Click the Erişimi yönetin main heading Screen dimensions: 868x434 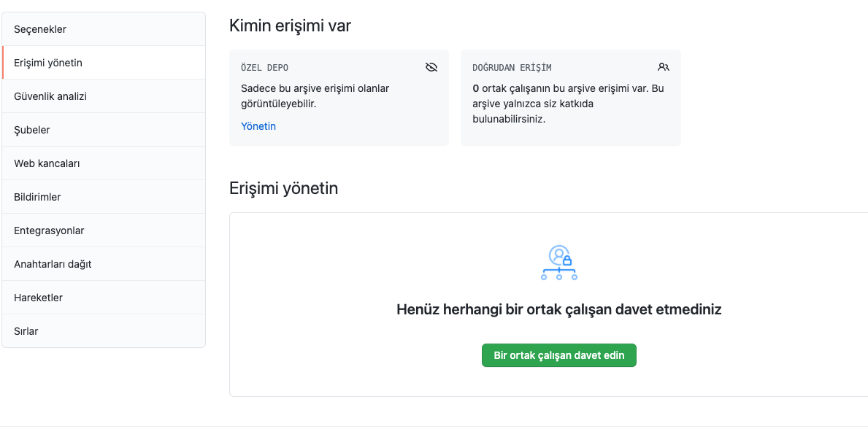pyautogui.click(x=283, y=188)
